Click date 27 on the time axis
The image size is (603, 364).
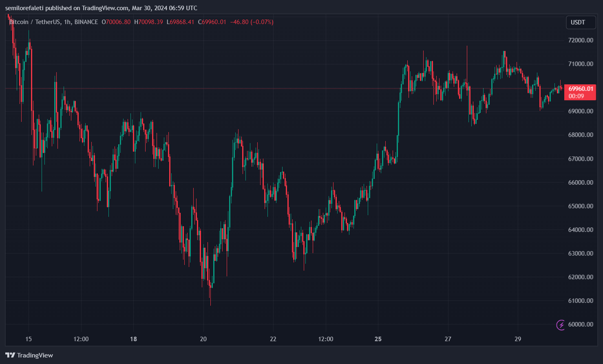coord(448,339)
